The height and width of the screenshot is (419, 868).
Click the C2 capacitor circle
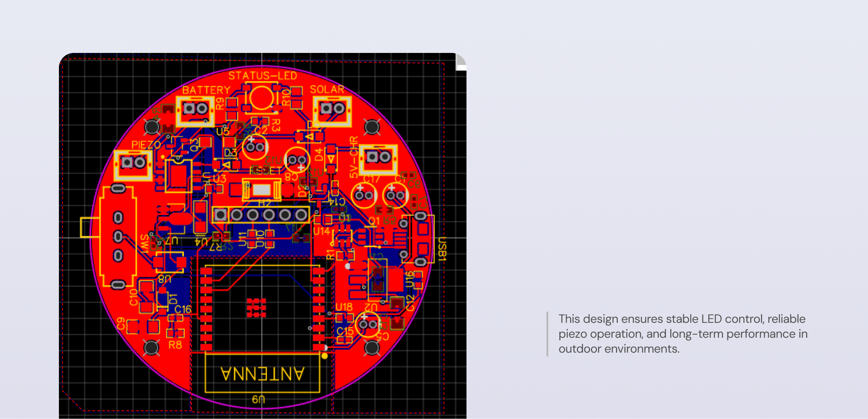[255, 147]
